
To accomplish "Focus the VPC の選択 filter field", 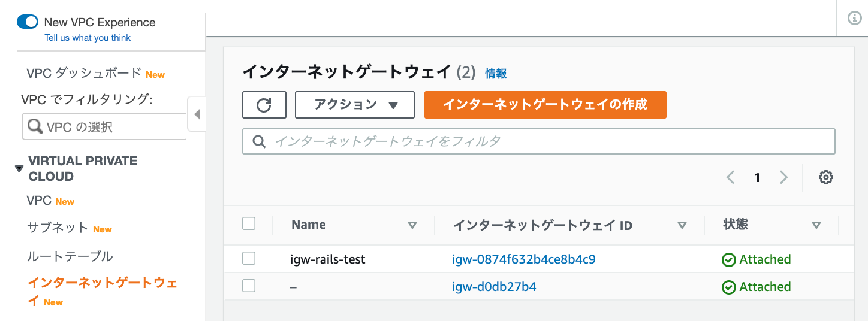I will pyautogui.click(x=104, y=126).
